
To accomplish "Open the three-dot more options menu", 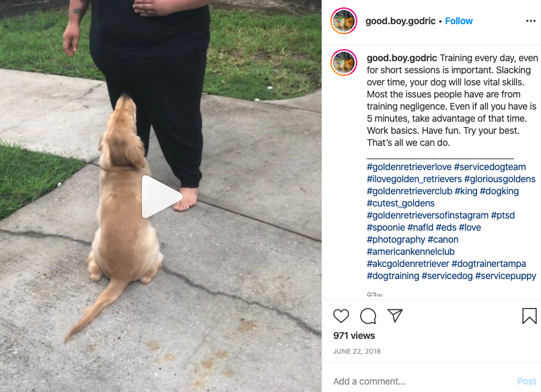I will pos(531,21).
